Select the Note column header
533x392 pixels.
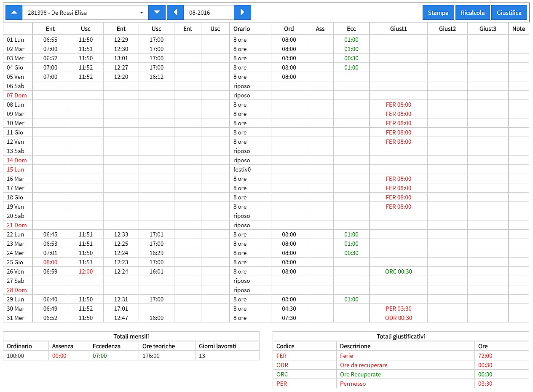[519, 29]
